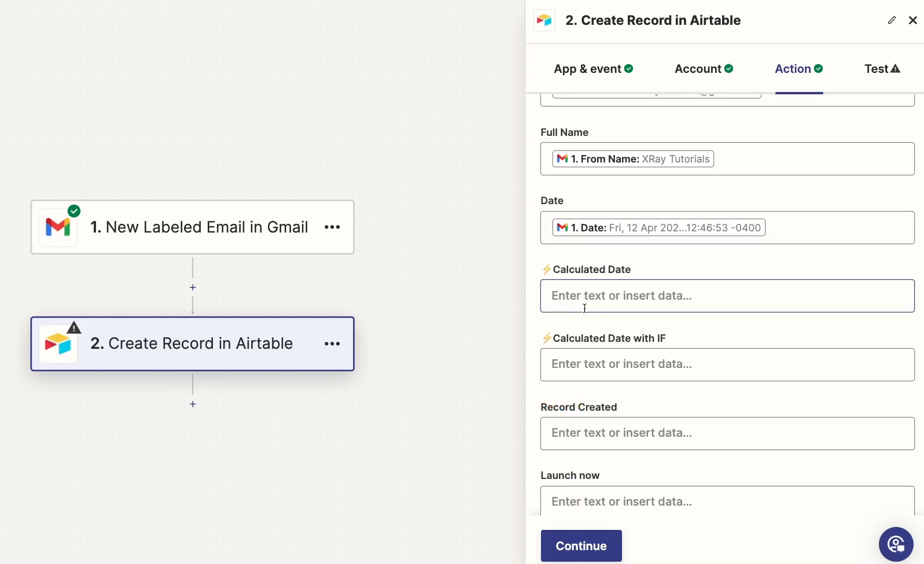Click the Launch now input field
Image resolution: width=924 pixels, height=564 pixels.
[x=727, y=501]
